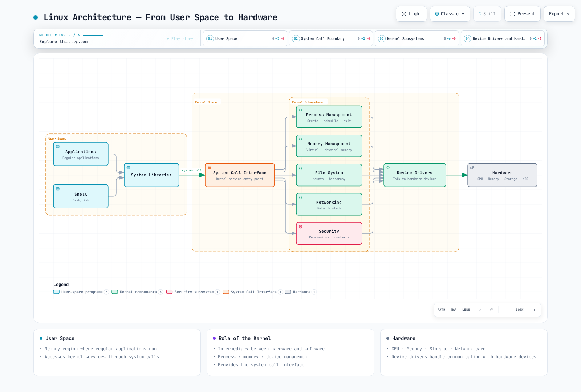This screenshot has width=581, height=392.
Task: Open the search magnifier in canvas toolbar
Action: click(x=480, y=310)
